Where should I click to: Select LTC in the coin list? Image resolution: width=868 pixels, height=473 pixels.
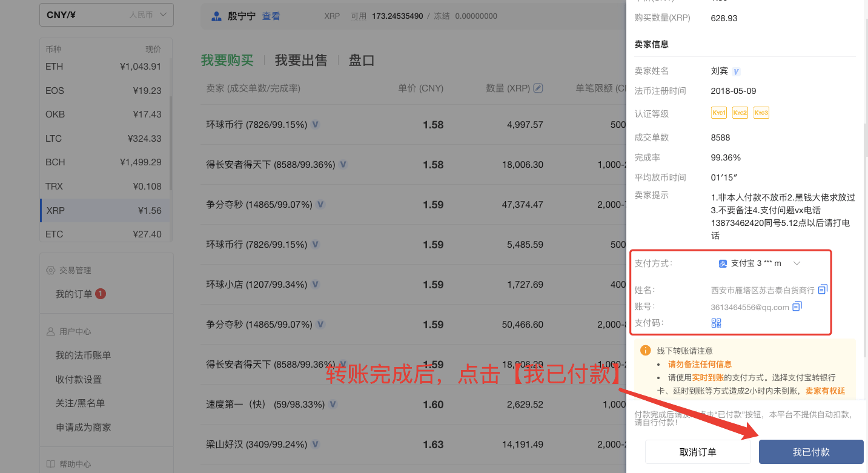point(104,139)
